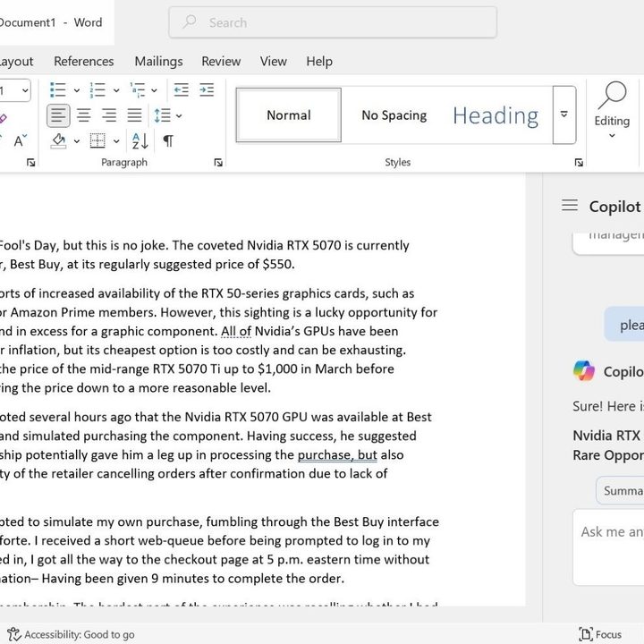This screenshot has height=644, width=644.
Task: Open the Layout tab
Action: 16,61
